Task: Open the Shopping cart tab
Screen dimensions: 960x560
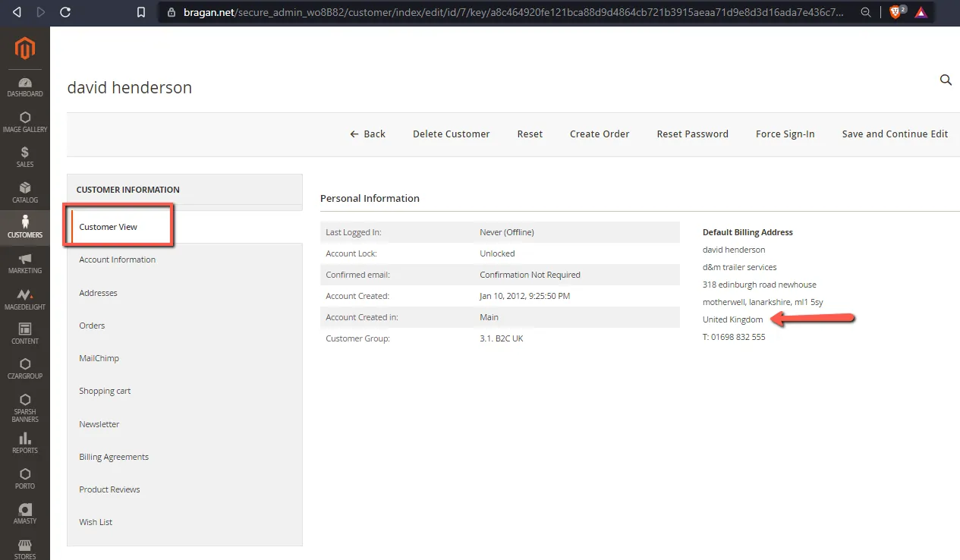Action: 105,391
